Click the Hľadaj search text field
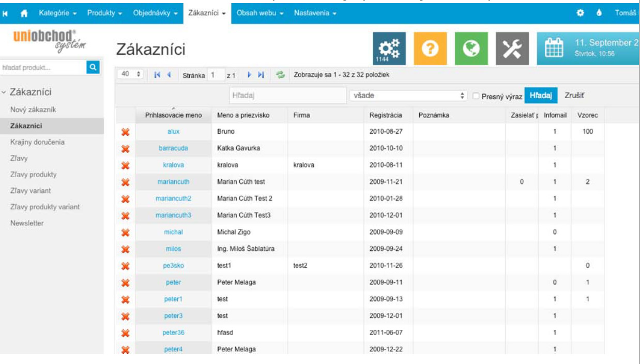Viewport: 640px width, 364px height. coord(287,96)
